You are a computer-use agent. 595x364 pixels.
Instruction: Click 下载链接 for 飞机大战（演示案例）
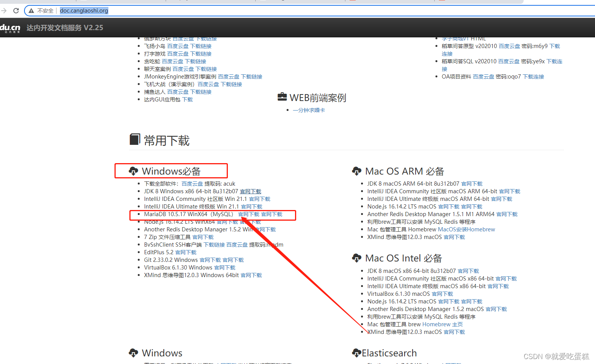pos(231,84)
